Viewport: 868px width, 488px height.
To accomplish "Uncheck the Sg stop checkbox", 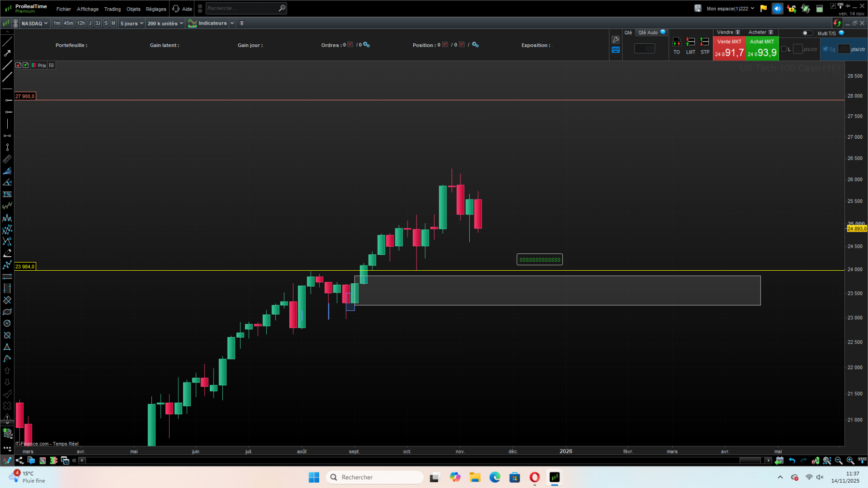I will [x=825, y=49].
